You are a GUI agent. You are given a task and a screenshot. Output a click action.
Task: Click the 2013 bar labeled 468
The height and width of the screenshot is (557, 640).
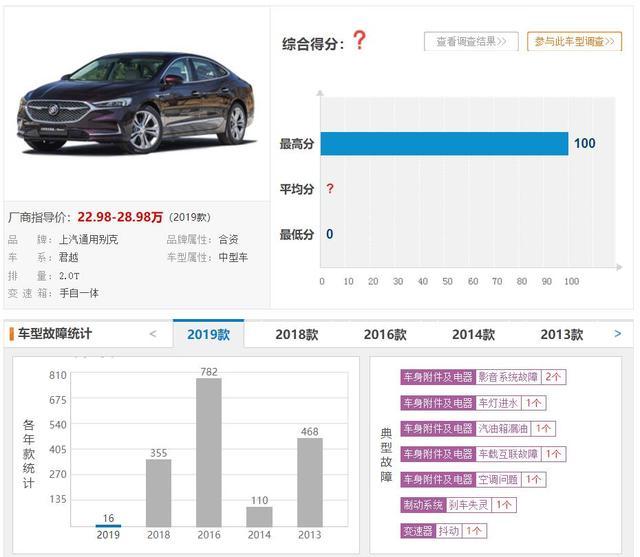click(x=310, y=482)
